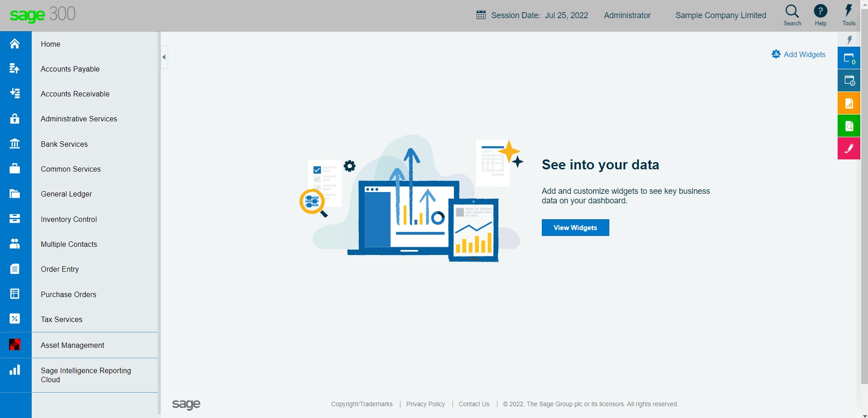Screen dimensions: 868x418
Task: Click the blue window icon with zero badge
Action: point(849,58)
